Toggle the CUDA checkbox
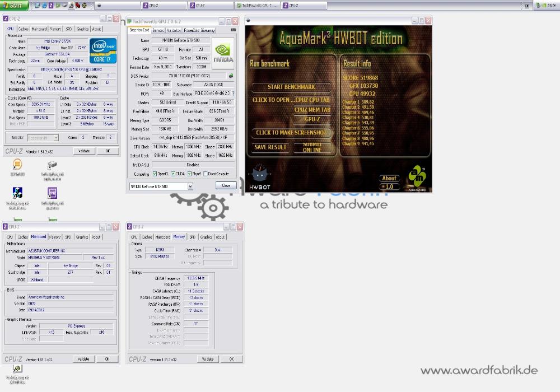 pos(173,174)
